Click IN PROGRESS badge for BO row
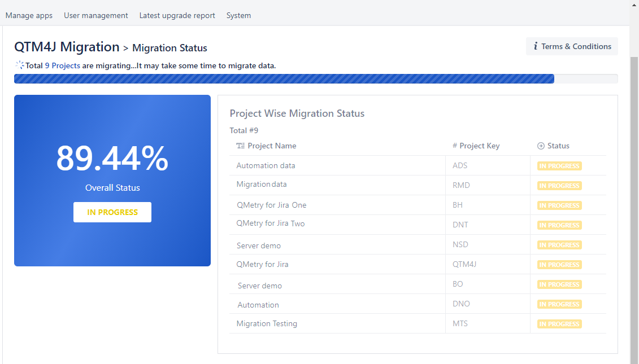This screenshot has width=639, height=364. click(559, 284)
